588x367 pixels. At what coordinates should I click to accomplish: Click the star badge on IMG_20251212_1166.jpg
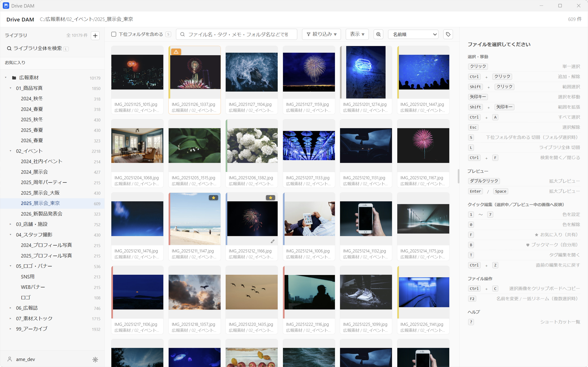pos(270,198)
